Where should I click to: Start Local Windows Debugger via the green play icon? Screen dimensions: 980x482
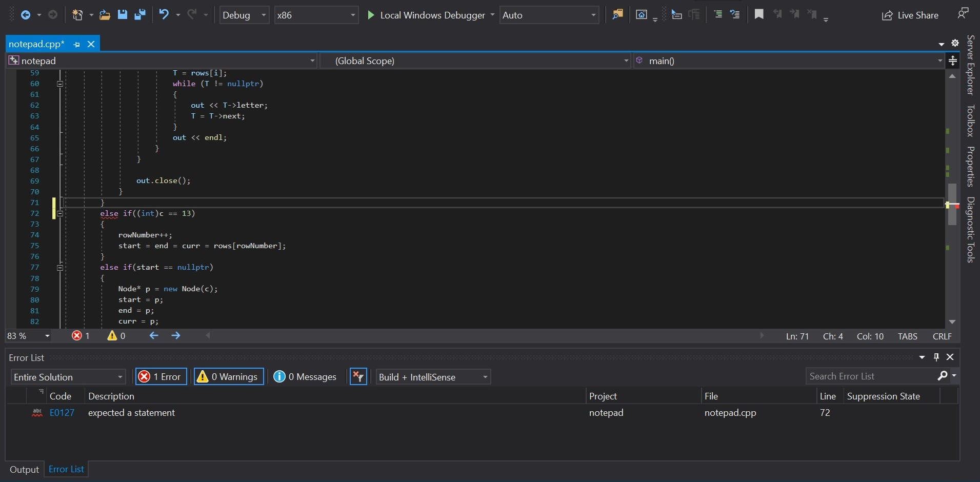pyautogui.click(x=371, y=15)
